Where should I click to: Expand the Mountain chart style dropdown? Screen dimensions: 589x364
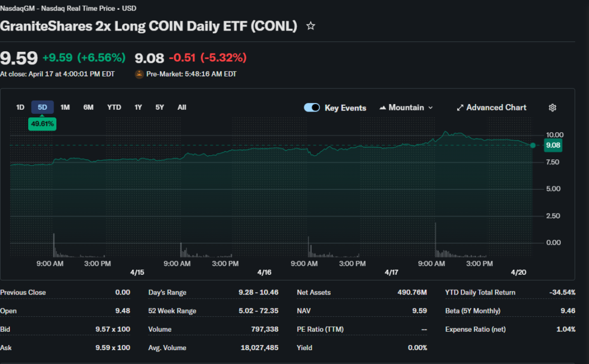pos(430,108)
